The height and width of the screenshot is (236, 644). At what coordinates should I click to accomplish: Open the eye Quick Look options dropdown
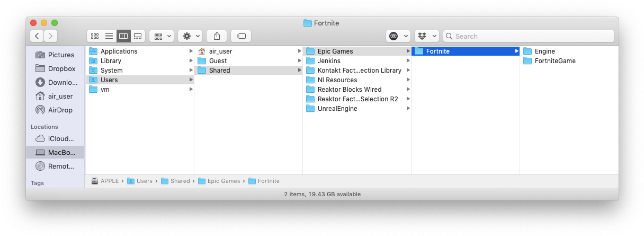click(x=398, y=36)
